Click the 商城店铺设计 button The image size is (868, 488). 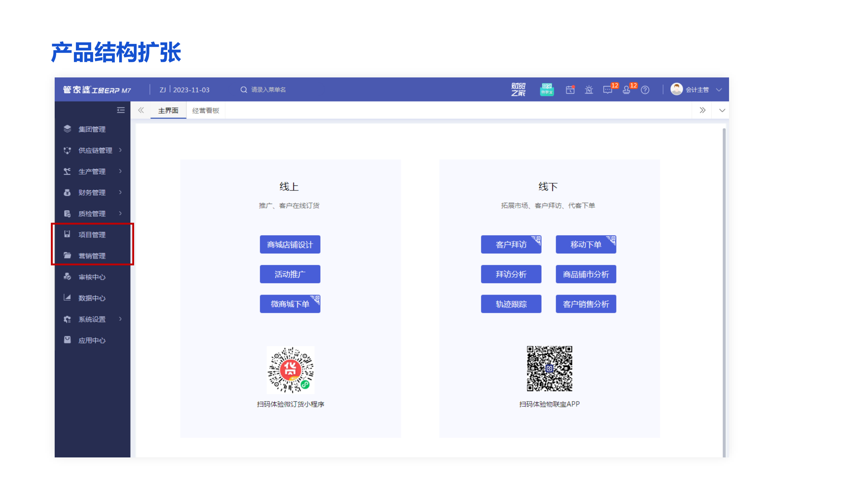(x=290, y=245)
